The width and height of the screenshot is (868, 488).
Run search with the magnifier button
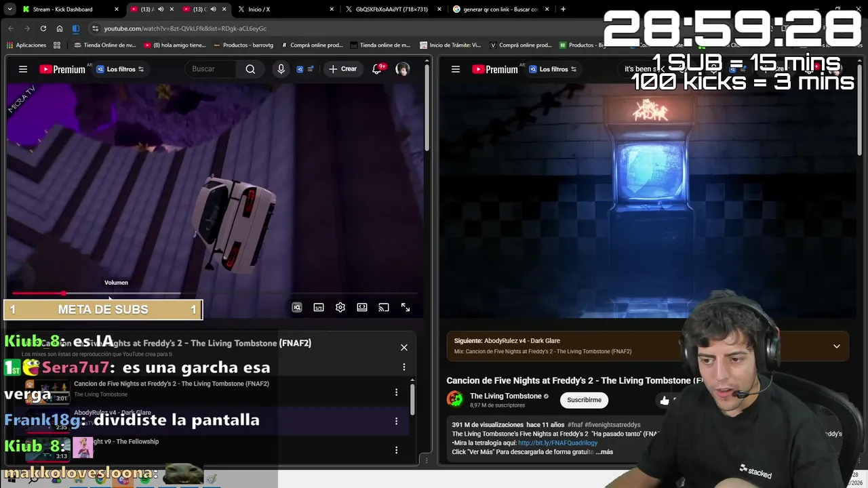point(250,69)
